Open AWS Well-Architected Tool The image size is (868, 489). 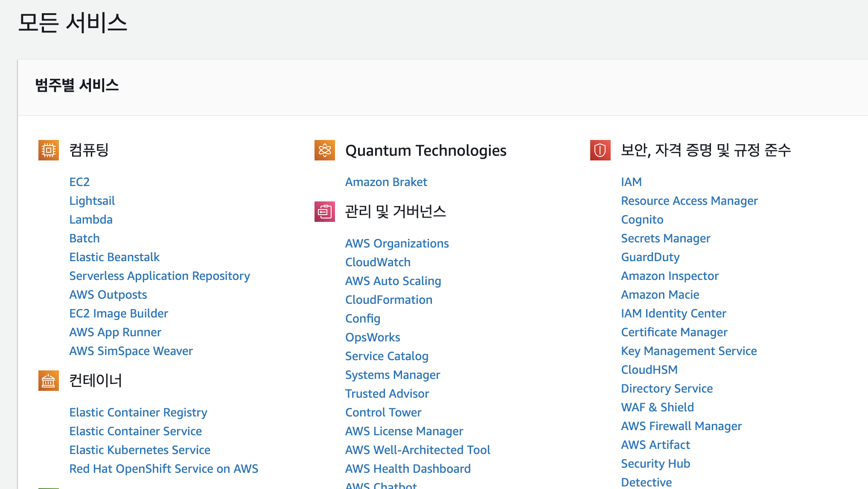click(x=417, y=450)
